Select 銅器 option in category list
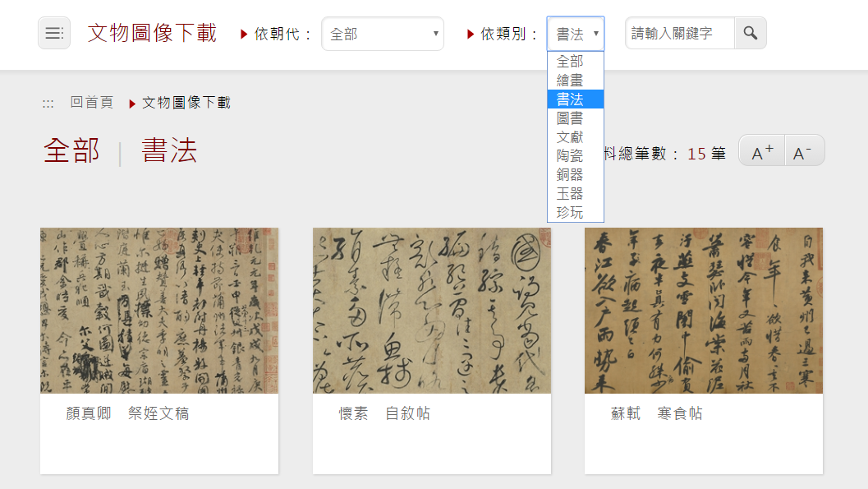 pyautogui.click(x=575, y=174)
